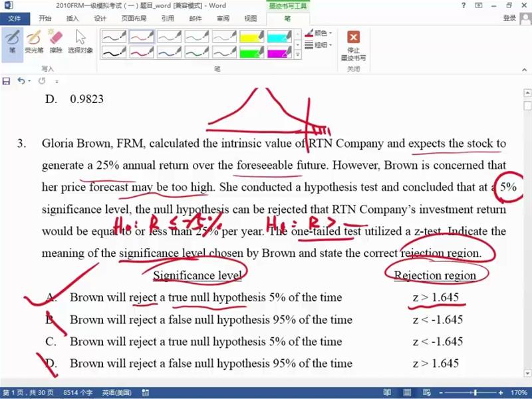Switch to the Insert (插入) ribbon tab
The width and height of the screenshot is (532, 399).
pyautogui.click(x=72, y=19)
